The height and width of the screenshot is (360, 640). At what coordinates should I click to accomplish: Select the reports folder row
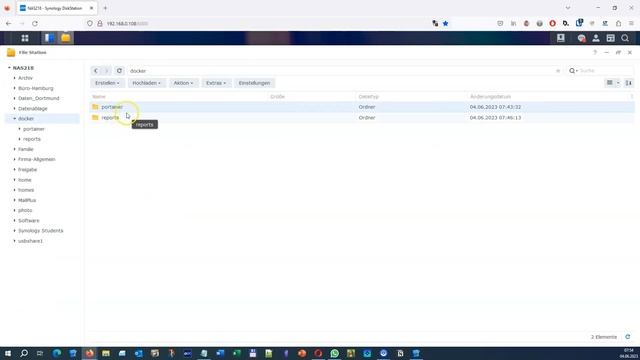click(362, 118)
